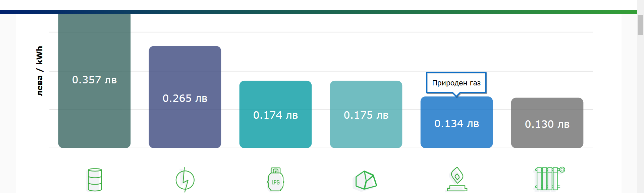Image resolution: width=644 pixels, height=193 pixels.
Task: Click the page vertical scrollbar thumb
Action: coord(640,25)
